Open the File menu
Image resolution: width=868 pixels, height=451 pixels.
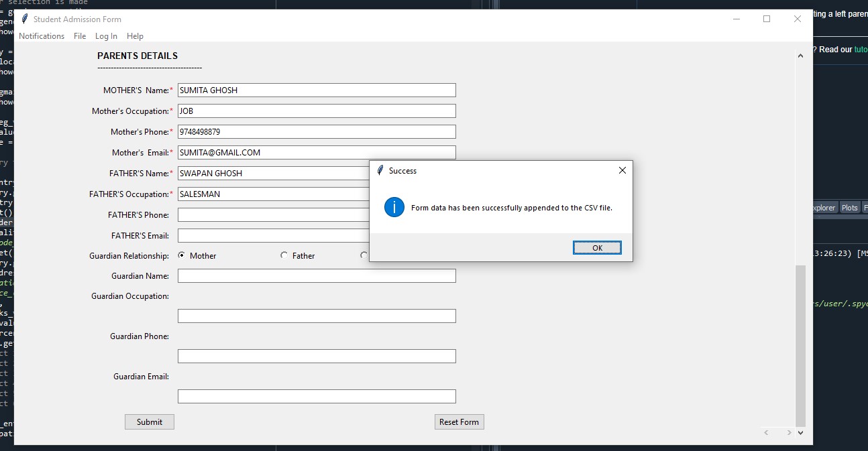point(80,36)
